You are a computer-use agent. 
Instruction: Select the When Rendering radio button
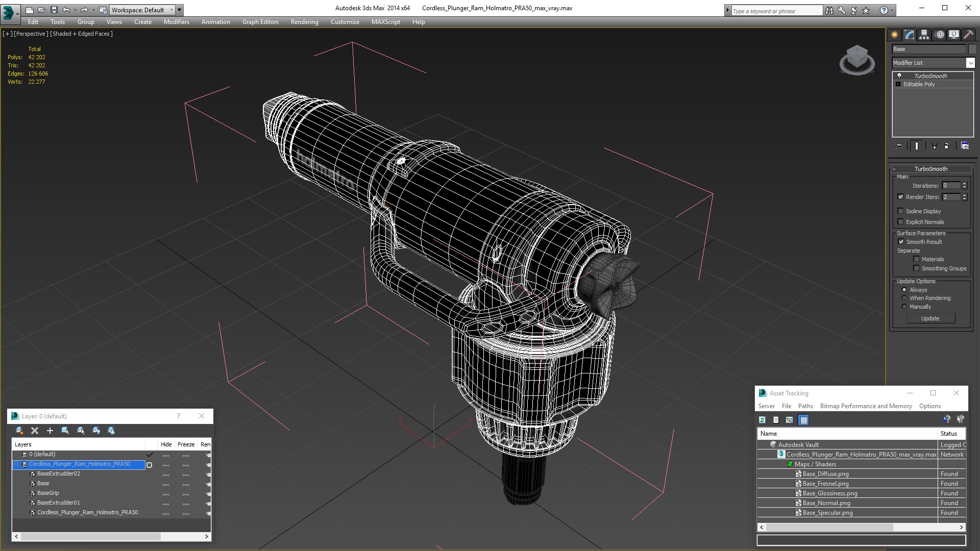click(904, 298)
